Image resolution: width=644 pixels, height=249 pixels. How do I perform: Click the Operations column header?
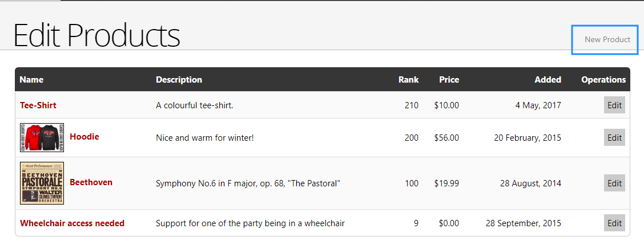[x=603, y=80]
